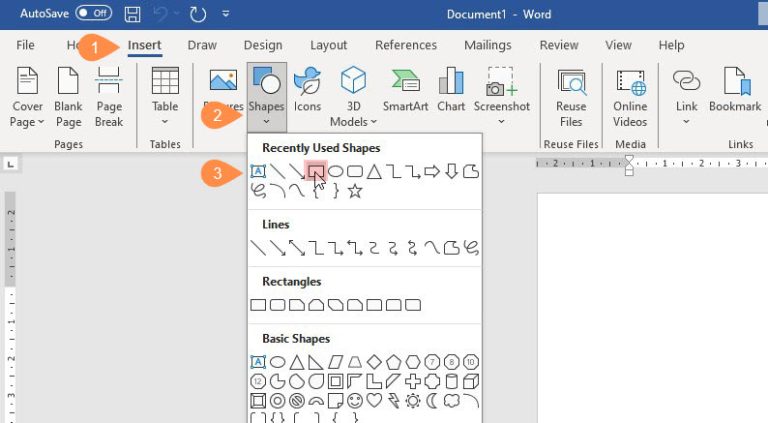Image resolution: width=768 pixels, height=423 pixels.
Task: Select the Lightning Bolt shape
Action: click(393, 401)
